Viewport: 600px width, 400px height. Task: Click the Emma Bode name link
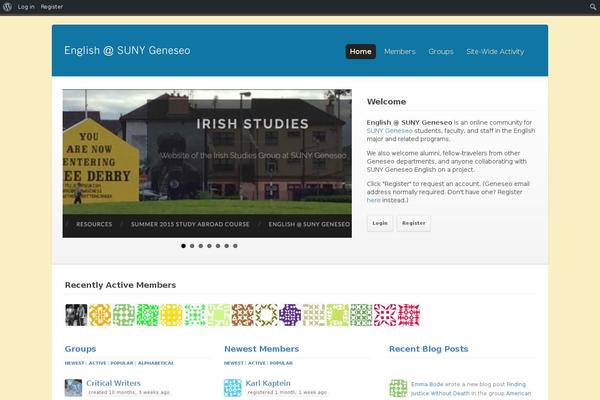[x=427, y=384]
